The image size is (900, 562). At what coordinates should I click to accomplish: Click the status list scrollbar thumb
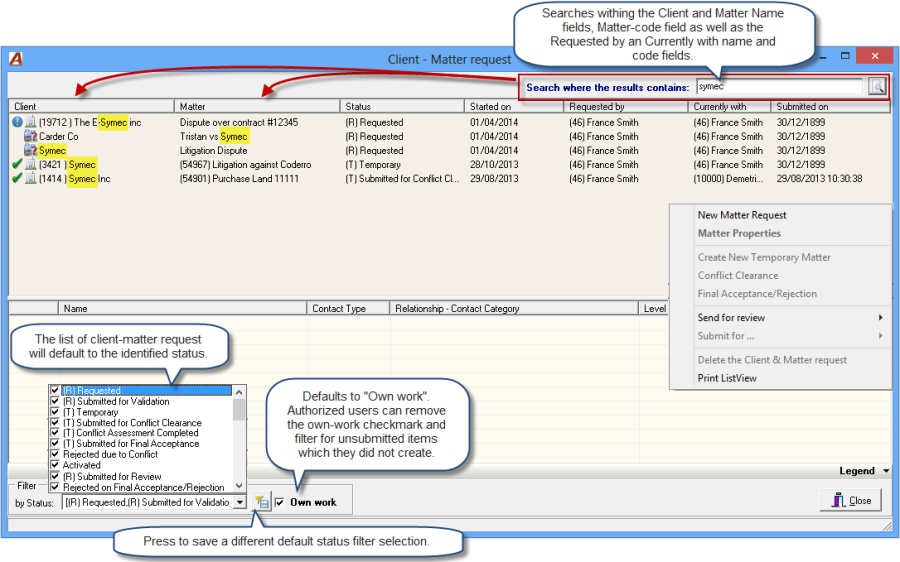click(239, 410)
